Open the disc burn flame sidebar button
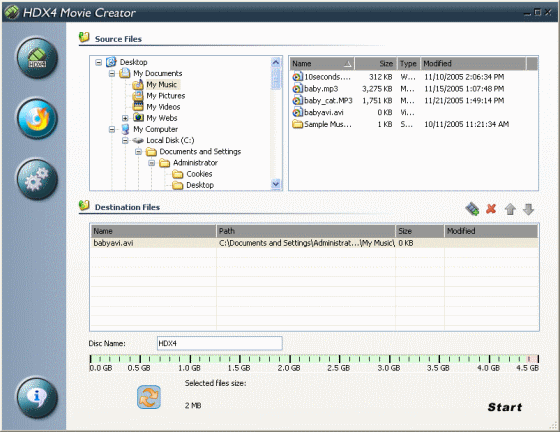 pyautogui.click(x=37, y=119)
